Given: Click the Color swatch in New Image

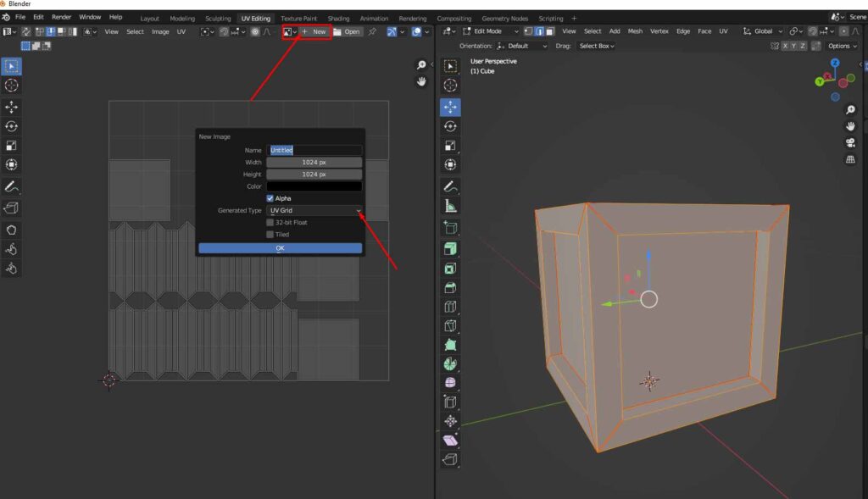Looking at the screenshot, I should coord(314,186).
